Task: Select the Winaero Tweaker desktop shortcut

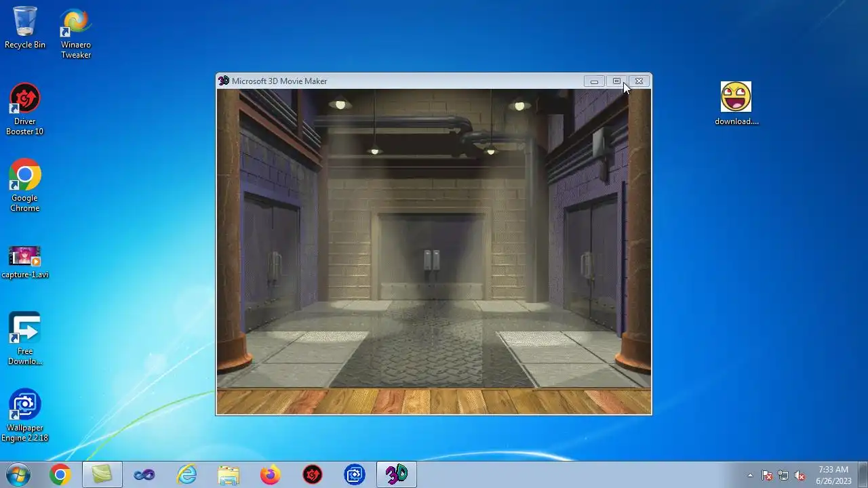Action: pyautogui.click(x=76, y=34)
